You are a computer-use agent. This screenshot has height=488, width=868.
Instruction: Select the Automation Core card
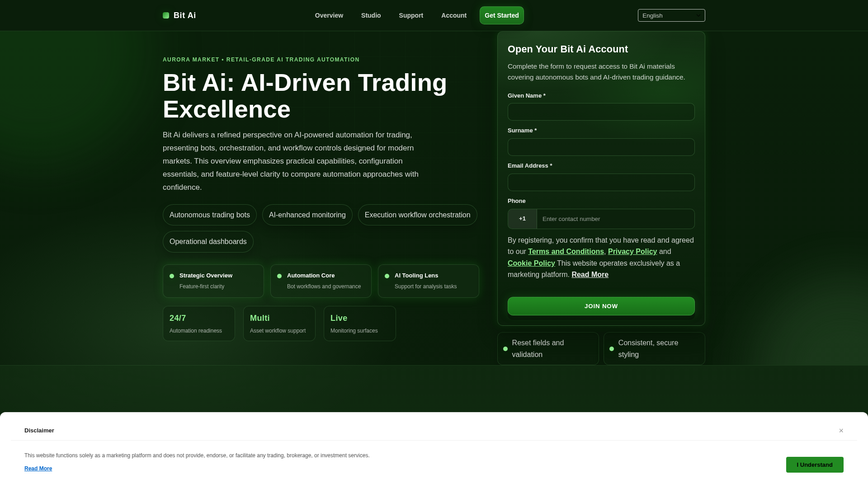click(x=321, y=281)
